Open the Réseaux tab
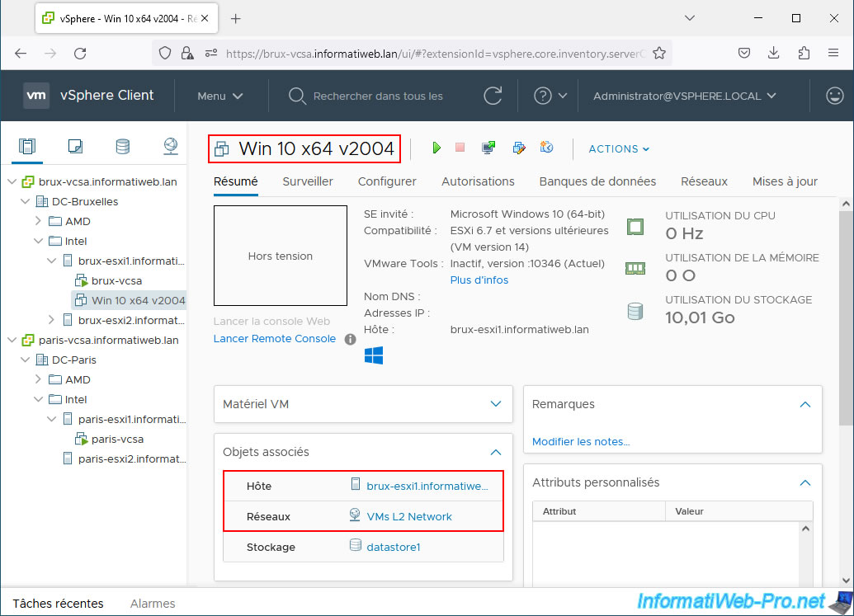 [704, 181]
